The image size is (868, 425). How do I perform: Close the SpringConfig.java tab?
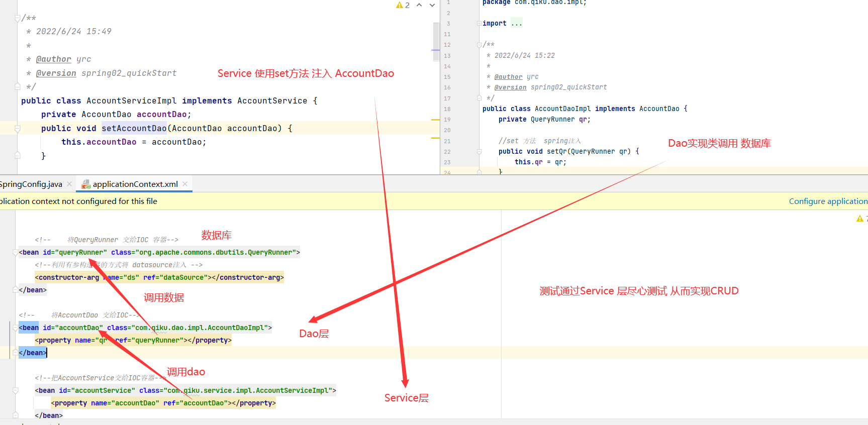pos(69,184)
